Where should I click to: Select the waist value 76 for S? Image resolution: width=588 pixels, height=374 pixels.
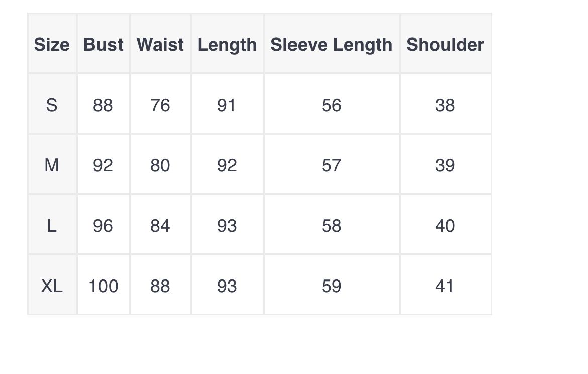pos(160,105)
